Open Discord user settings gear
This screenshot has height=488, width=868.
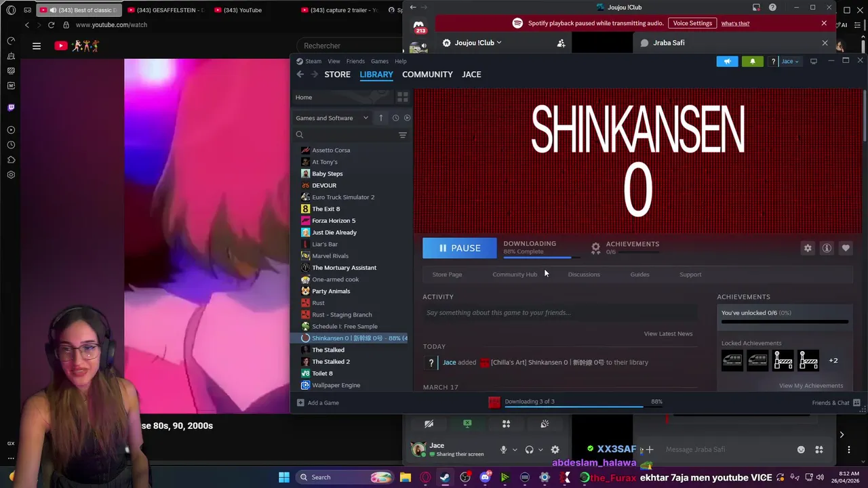[555, 449]
